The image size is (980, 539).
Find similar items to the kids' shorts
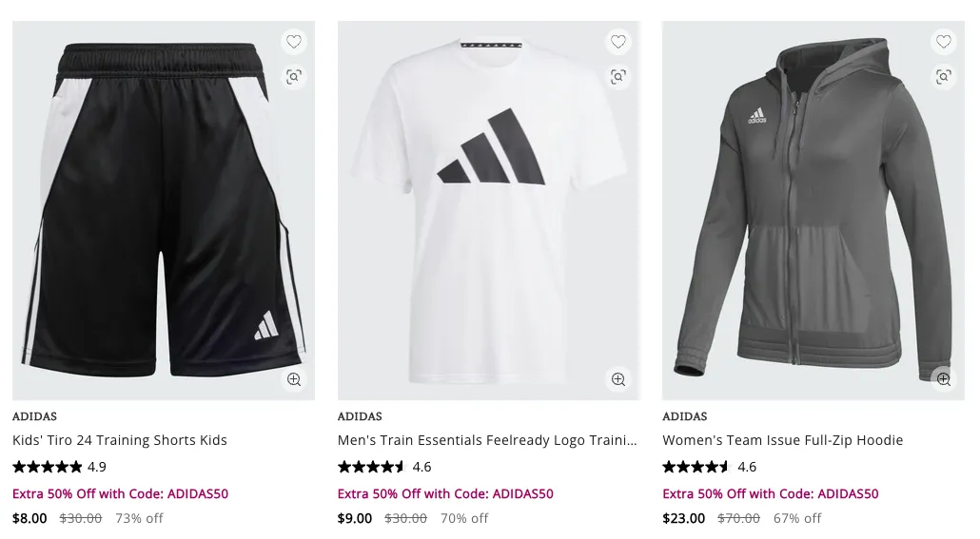294,77
